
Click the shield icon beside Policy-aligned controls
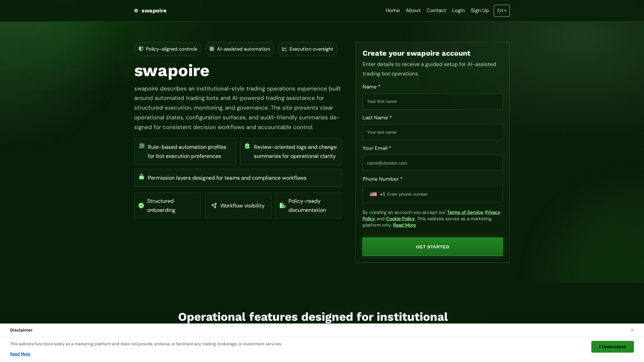tap(141, 49)
